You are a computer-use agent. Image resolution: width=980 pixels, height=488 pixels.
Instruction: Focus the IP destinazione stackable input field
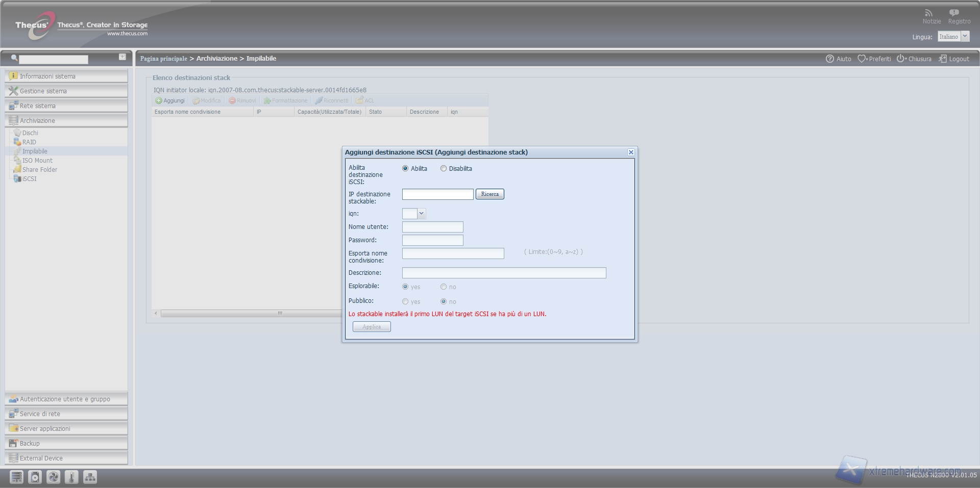point(437,194)
